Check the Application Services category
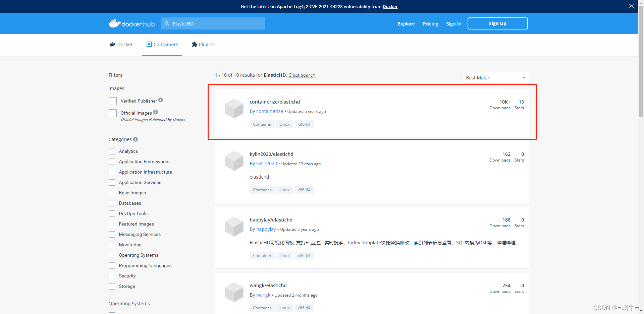Screen dimensions: 644x314 click(x=112, y=183)
